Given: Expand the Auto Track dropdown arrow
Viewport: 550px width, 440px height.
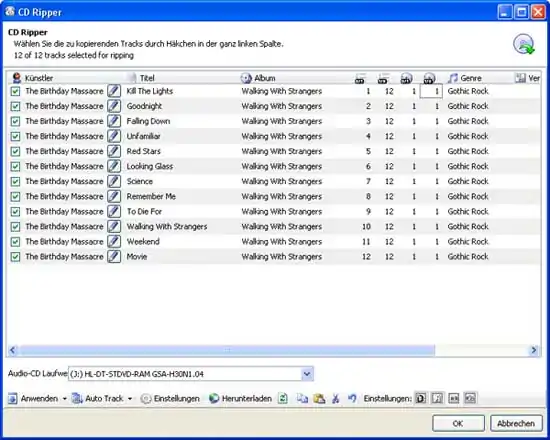Looking at the screenshot, I should (x=130, y=399).
